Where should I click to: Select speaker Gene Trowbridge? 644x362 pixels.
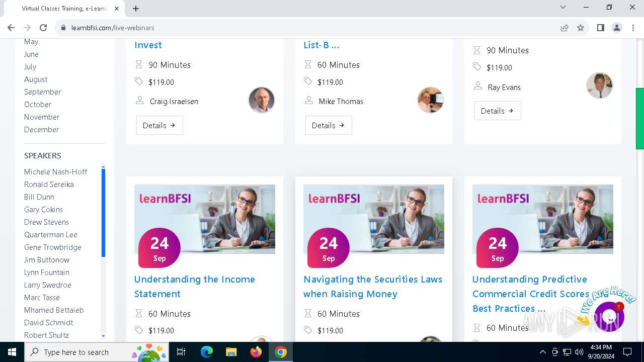point(53,247)
